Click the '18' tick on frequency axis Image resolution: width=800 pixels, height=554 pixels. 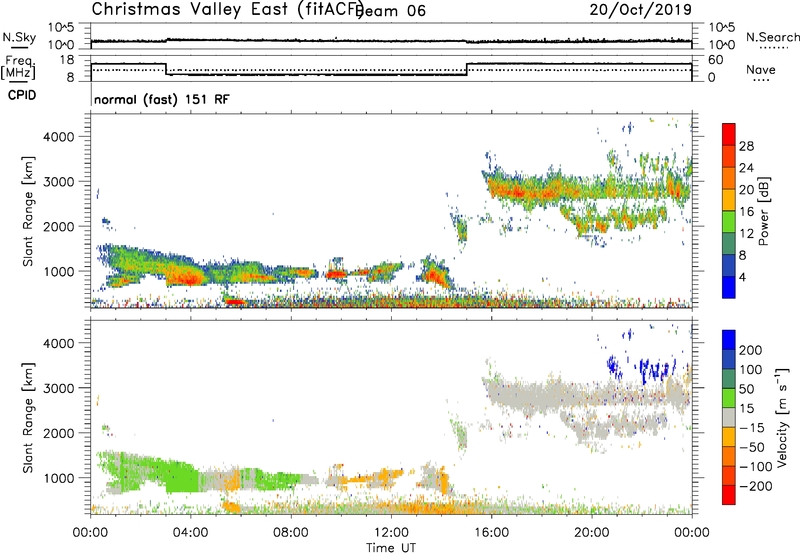(67, 60)
